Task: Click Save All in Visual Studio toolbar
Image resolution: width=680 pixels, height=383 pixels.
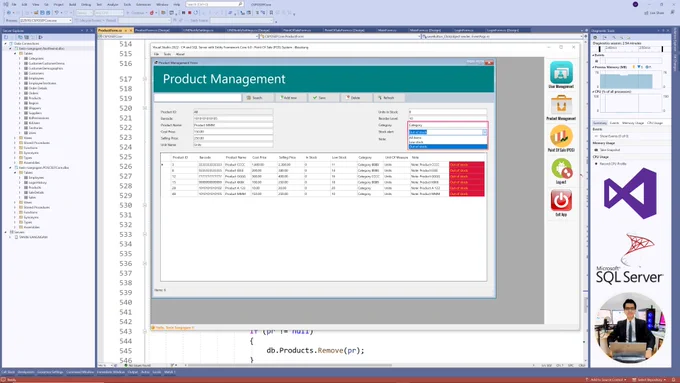Action: pos(48,13)
